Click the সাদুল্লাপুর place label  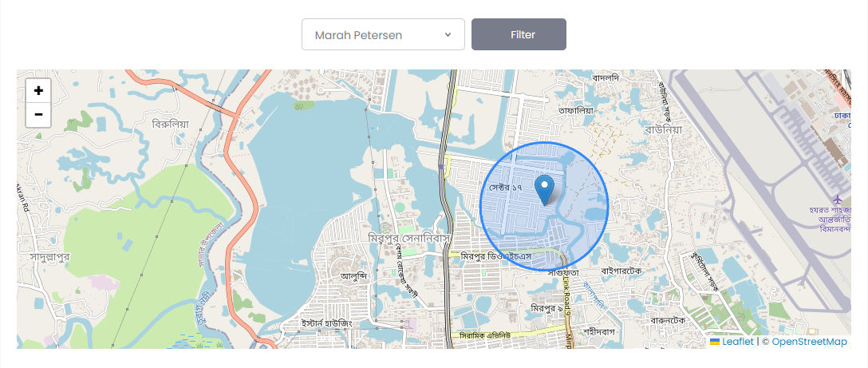tap(52, 256)
